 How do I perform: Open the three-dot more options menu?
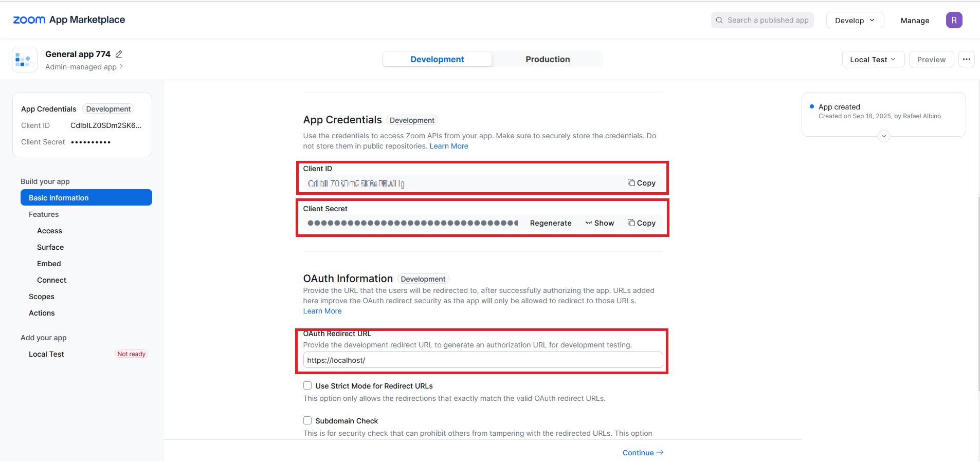pyautogui.click(x=966, y=59)
